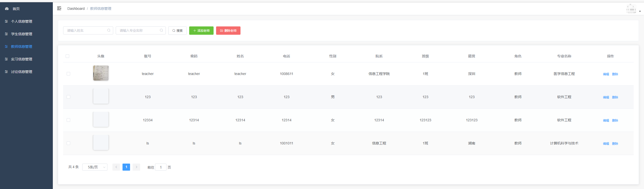This screenshot has height=189, width=644.
Task: Click the teacher row avatar thumbnail
Action: pyautogui.click(x=101, y=73)
